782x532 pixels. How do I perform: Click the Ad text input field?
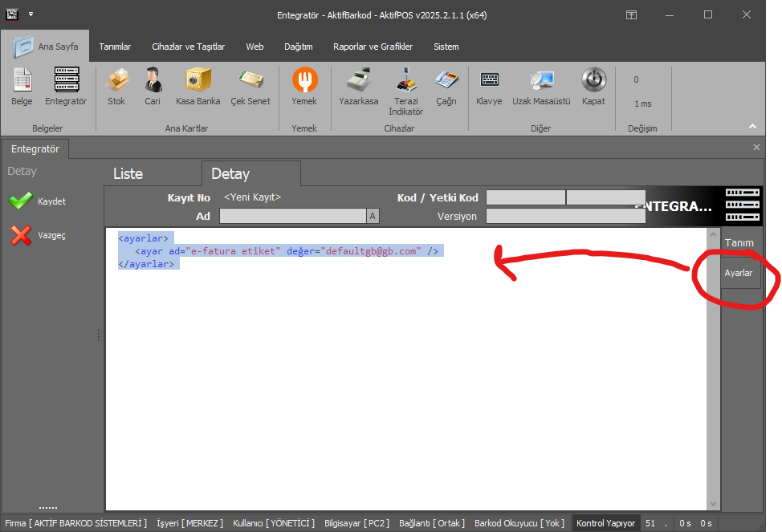pos(292,216)
